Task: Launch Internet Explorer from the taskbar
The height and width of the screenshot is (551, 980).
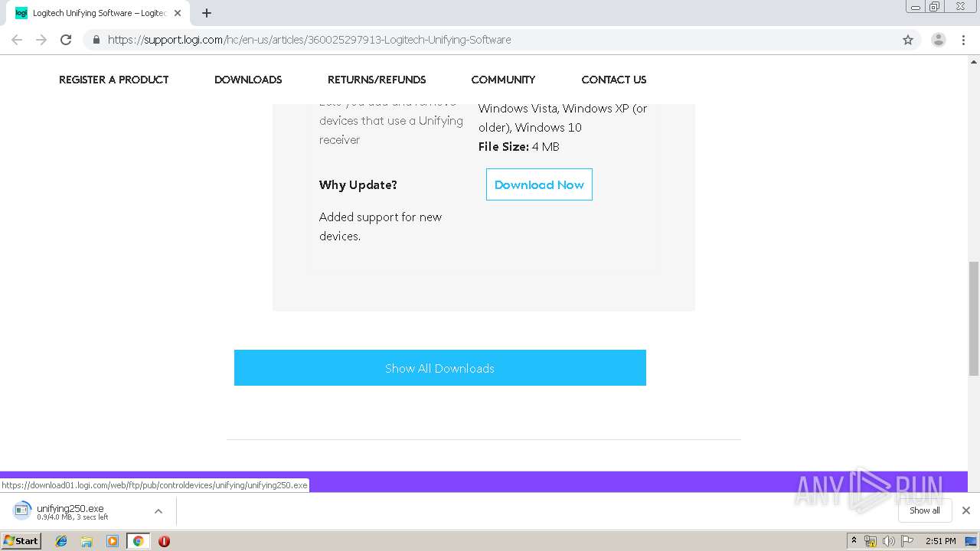Action: coord(61,541)
